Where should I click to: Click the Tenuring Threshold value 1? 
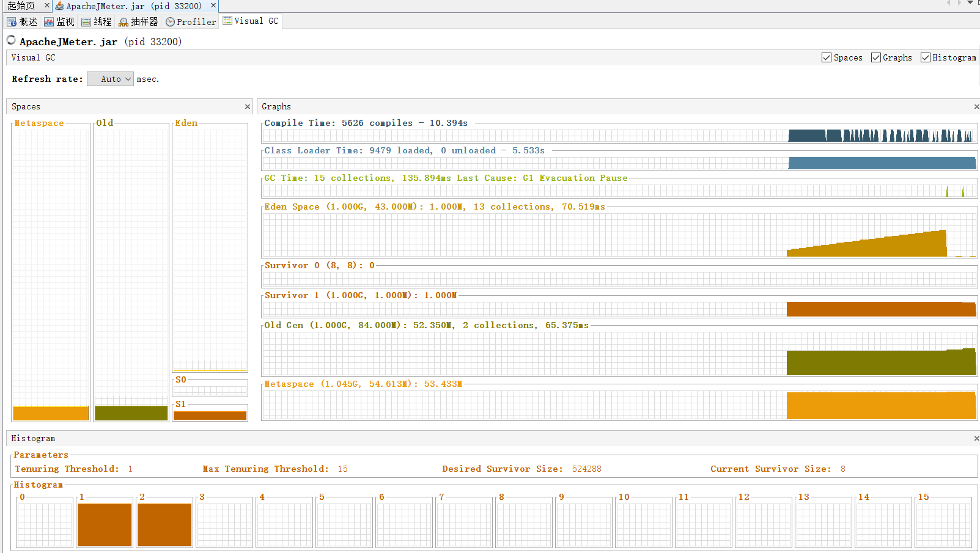tap(130, 469)
